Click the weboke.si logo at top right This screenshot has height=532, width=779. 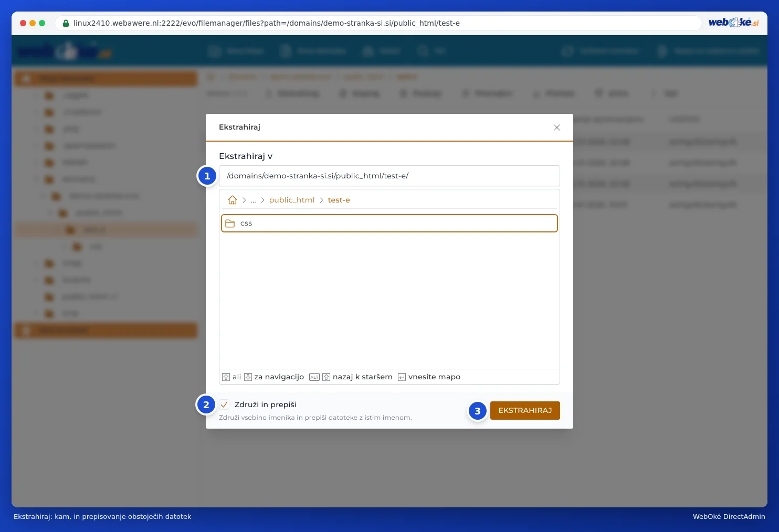click(x=733, y=23)
